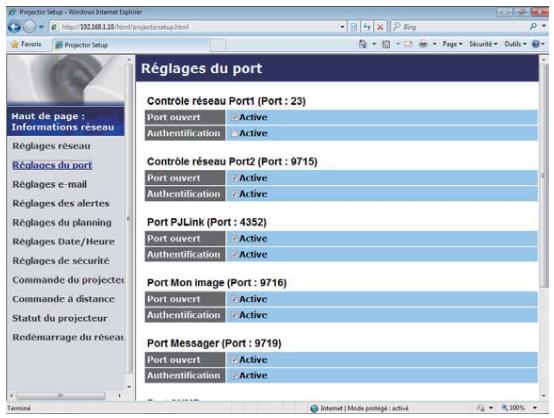The width and height of the screenshot is (554, 418).
Task: Toggle Authentification Active for Port1 (23)
Action: [x=234, y=134]
